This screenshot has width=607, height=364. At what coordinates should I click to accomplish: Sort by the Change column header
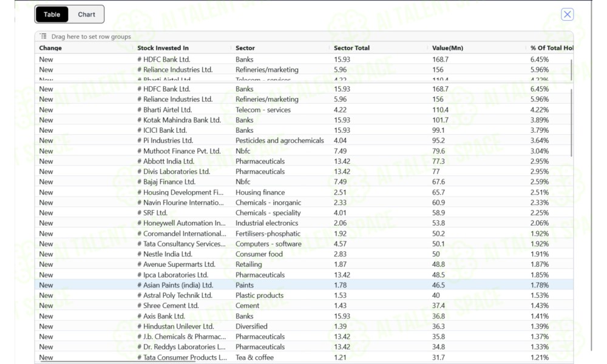[50, 48]
